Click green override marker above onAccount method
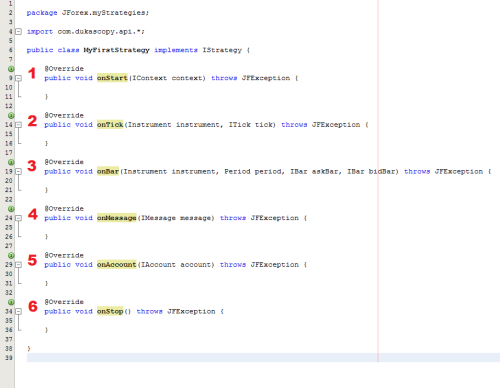Image resolution: width=500 pixels, height=388 pixels. pyautogui.click(x=11, y=256)
